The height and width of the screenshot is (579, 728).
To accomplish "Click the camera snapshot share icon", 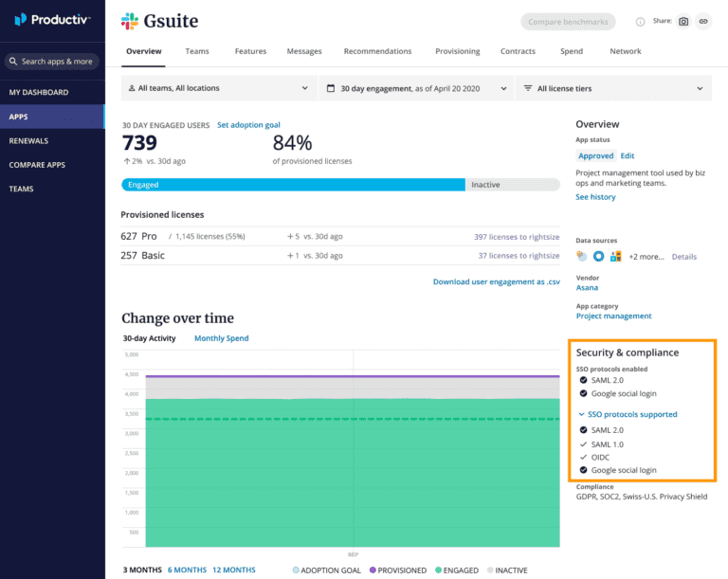I will coord(683,22).
